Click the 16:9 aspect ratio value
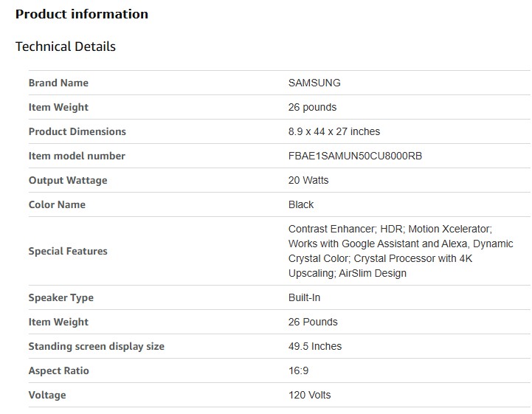532x414 pixels. click(299, 370)
